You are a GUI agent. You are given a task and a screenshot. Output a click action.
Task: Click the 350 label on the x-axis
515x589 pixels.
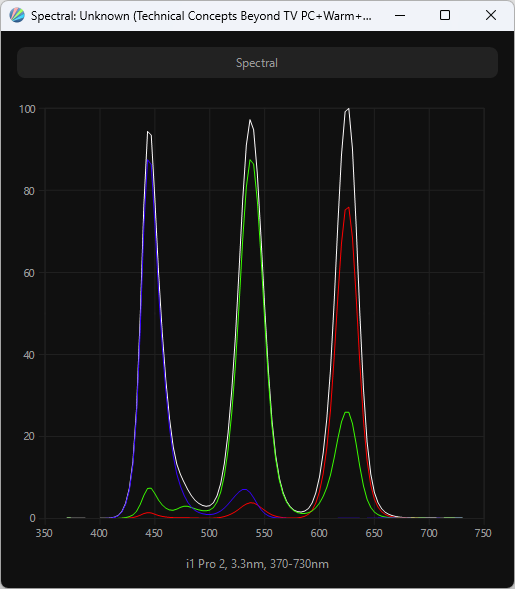pyautogui.click(x=44, y=533)
